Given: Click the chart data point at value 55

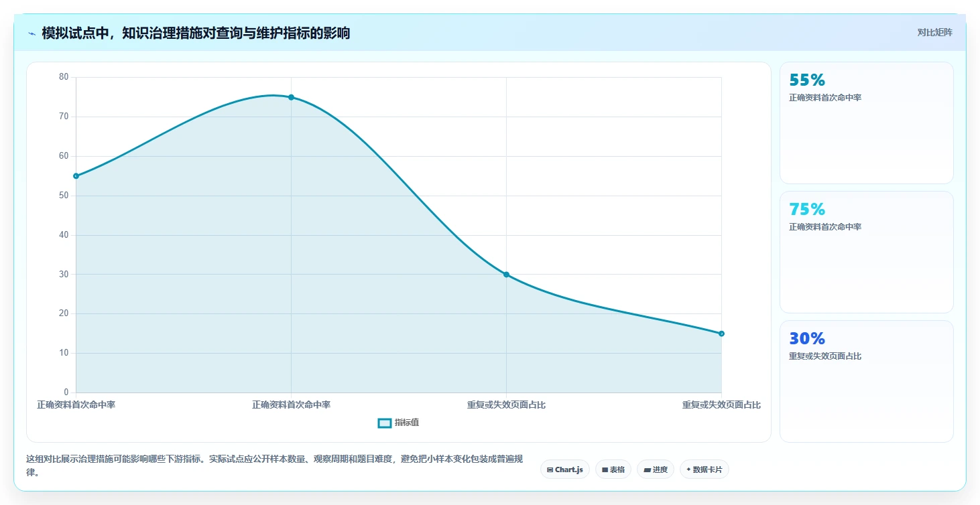Looking at the screenshot, I should click(76, 176).
